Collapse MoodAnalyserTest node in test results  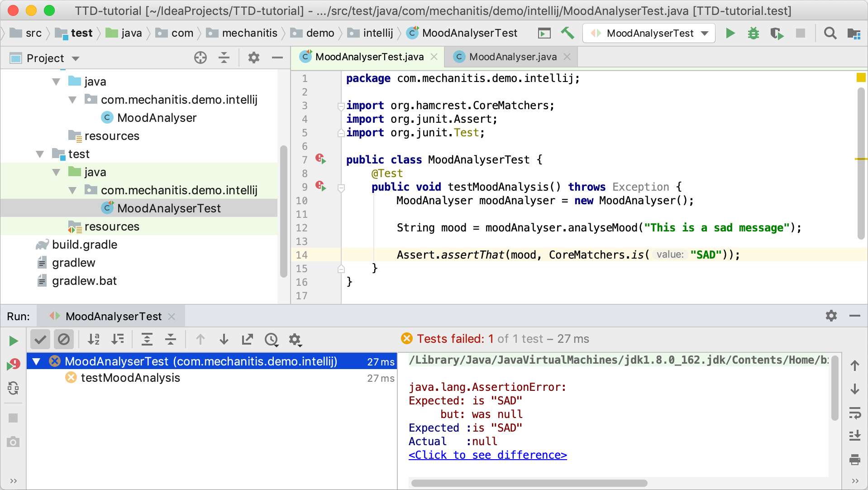(37, 361)
